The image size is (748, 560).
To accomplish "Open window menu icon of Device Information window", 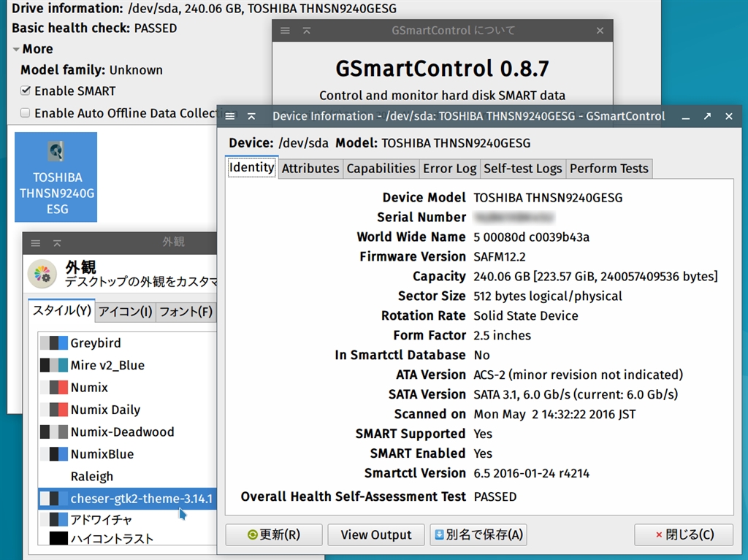I will click(x=230, y=116).
